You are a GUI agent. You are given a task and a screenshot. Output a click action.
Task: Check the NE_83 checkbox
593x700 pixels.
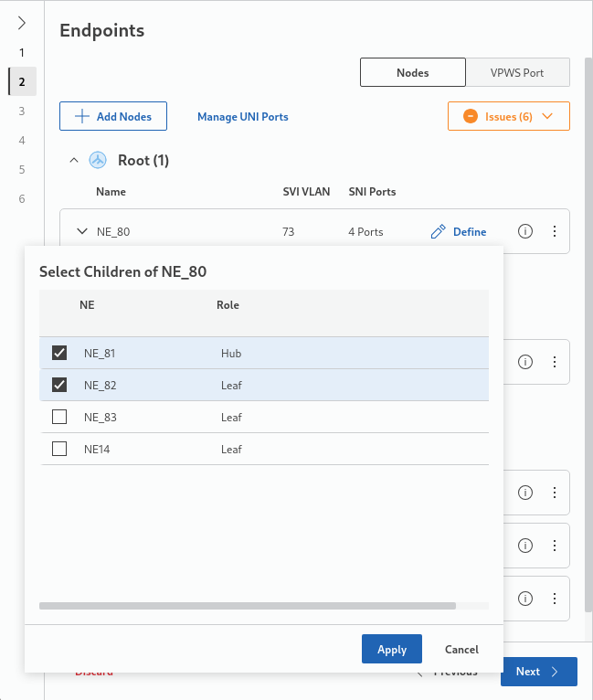59,417
